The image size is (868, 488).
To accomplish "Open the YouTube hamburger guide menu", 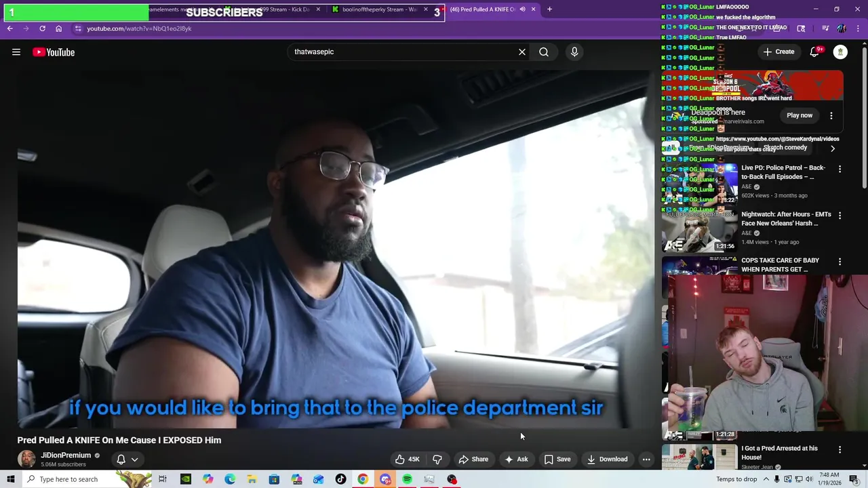I will (16, 52).
